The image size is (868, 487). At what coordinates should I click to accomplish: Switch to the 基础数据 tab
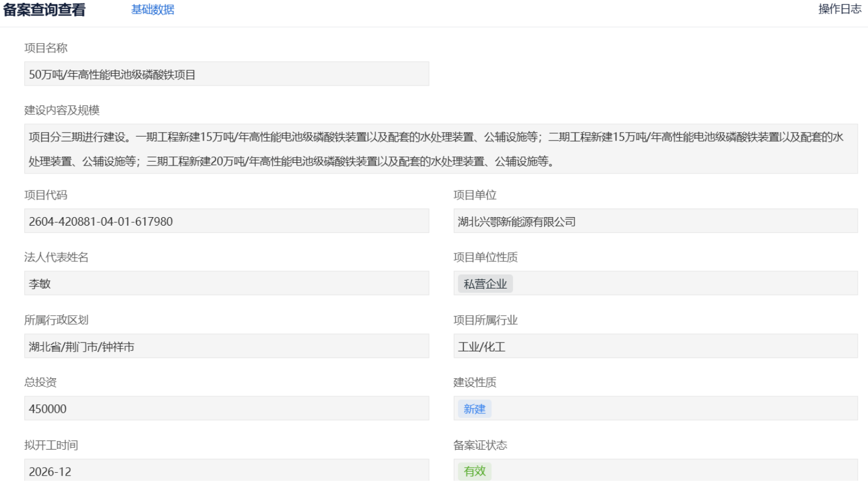click(153, 10)
